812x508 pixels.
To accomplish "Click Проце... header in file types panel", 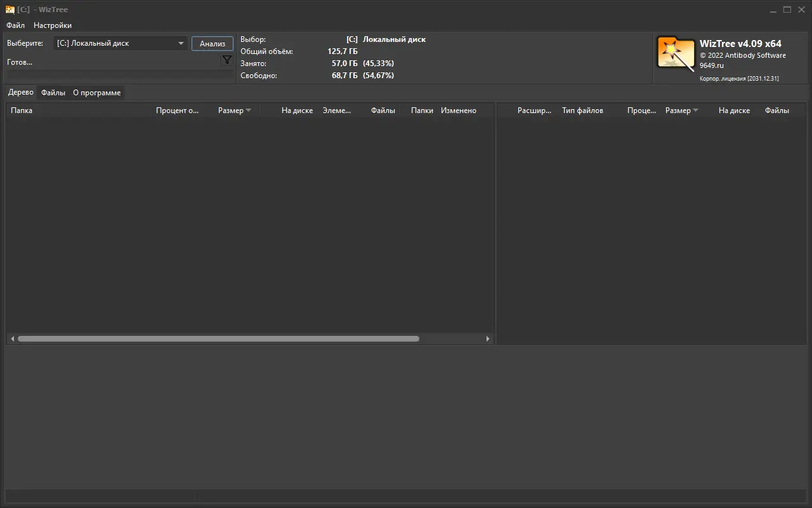I will tap(641, 110).
